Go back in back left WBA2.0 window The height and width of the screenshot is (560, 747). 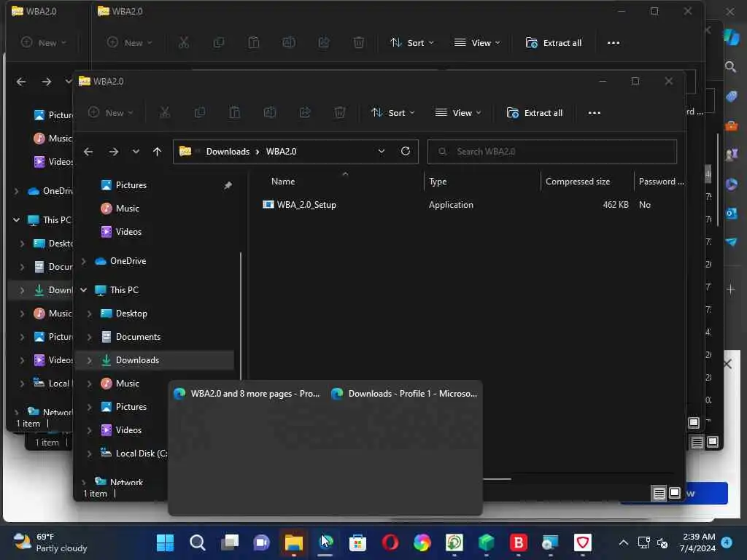(x=21, y=82)
